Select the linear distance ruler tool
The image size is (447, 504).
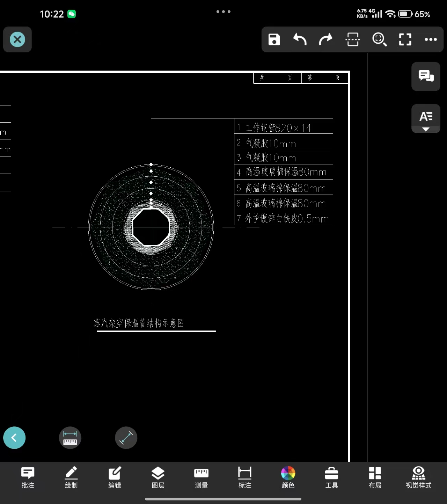(70, 438)
